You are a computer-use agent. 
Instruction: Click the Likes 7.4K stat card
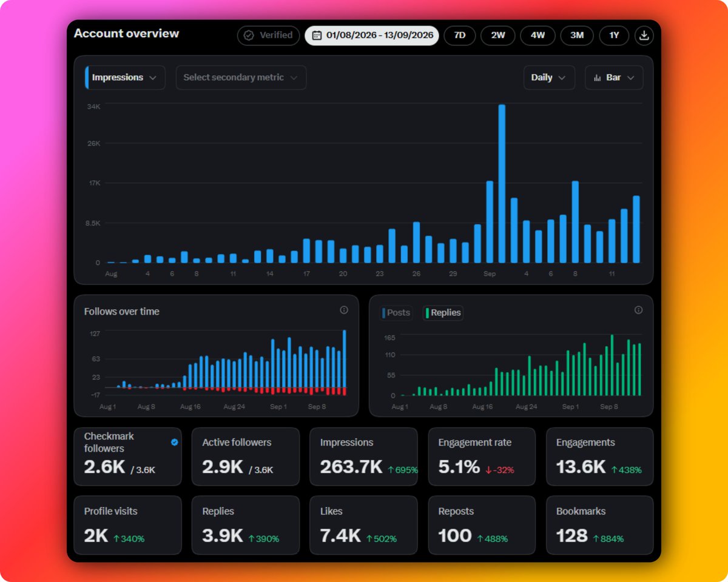click(x=364, y=525)
